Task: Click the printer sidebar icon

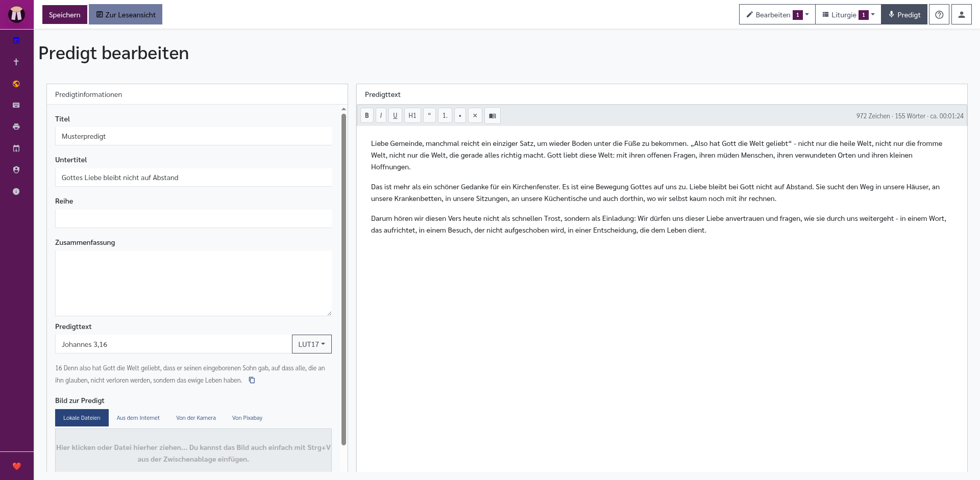Action: 16,127
